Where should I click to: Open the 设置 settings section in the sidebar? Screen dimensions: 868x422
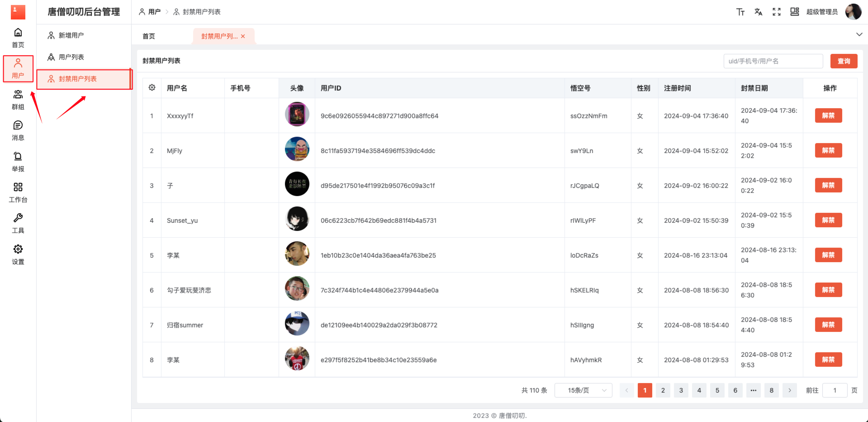point(18,254)
